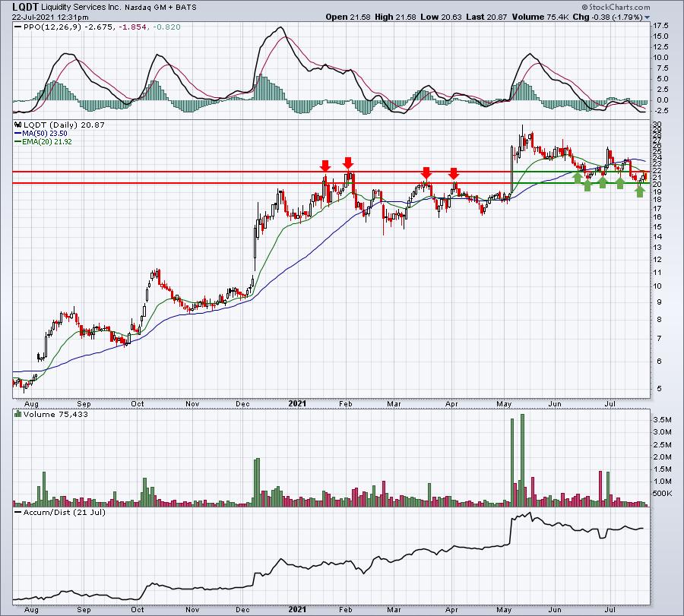
Task: Click the PPO histogram peak in December
Action: (260, 87)
